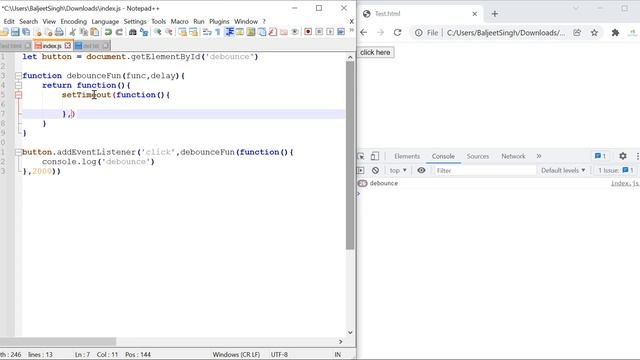Viewport: 640px width, 360px height.
Task: Collapse the debounceFun function fold on line 3
Action: click(18, 76)
